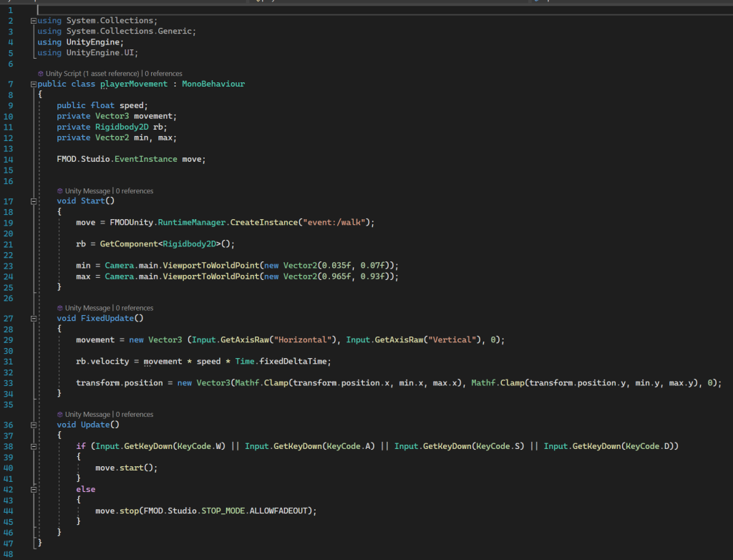733x560 pixels.
Task: Collapse the playerMovement class
Action: [34, 85]
